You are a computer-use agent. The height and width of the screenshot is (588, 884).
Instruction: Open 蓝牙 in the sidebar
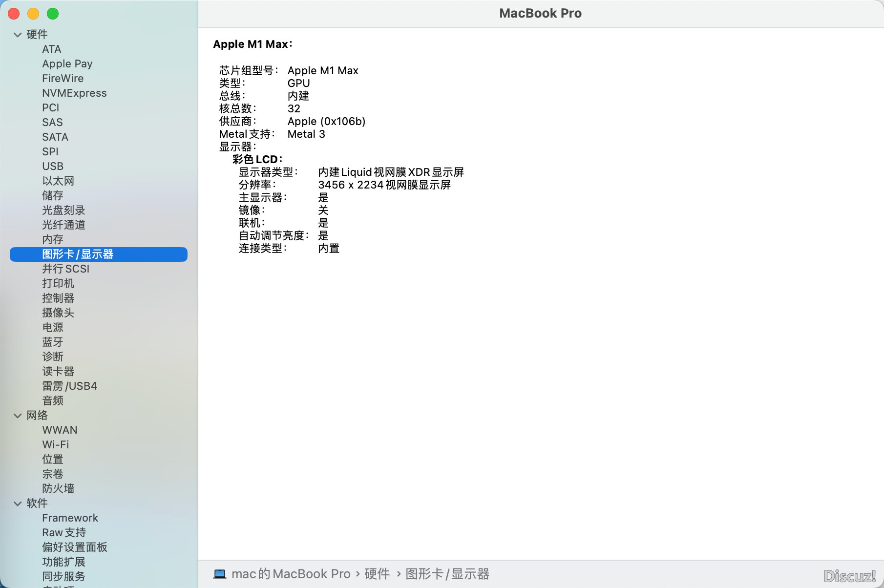click(53, 342)
